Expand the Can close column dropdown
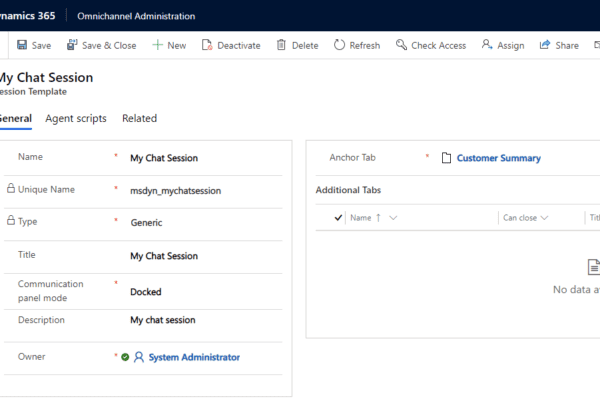 pyautogui.click(x=546, y=217)
